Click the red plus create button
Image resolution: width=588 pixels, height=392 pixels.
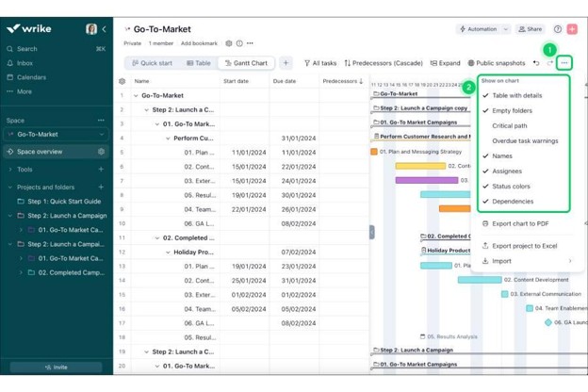click(572, 29)
